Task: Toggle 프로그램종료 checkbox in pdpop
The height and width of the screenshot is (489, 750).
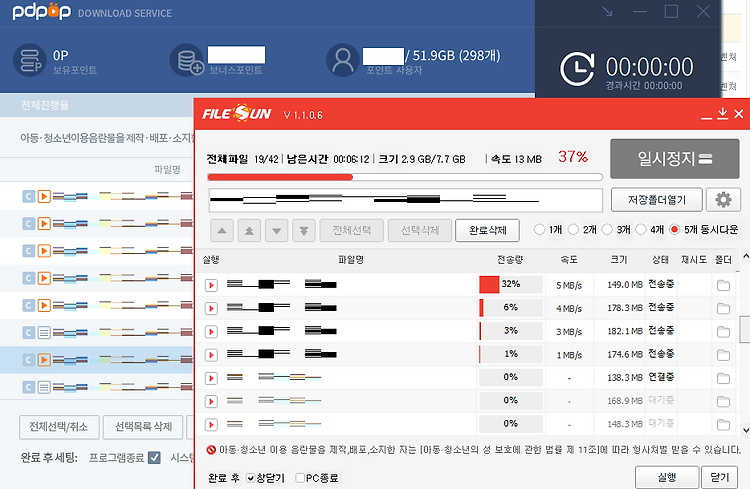Action: click(154, 458)
